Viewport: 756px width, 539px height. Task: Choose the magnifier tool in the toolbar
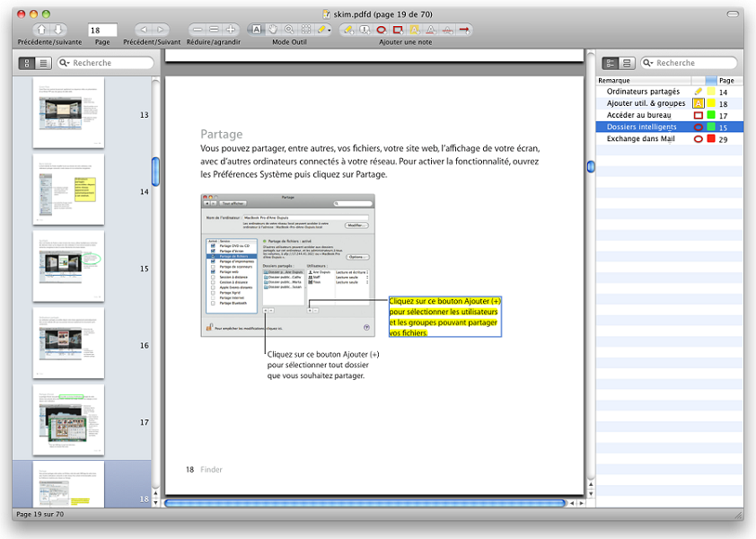point(289,30)
